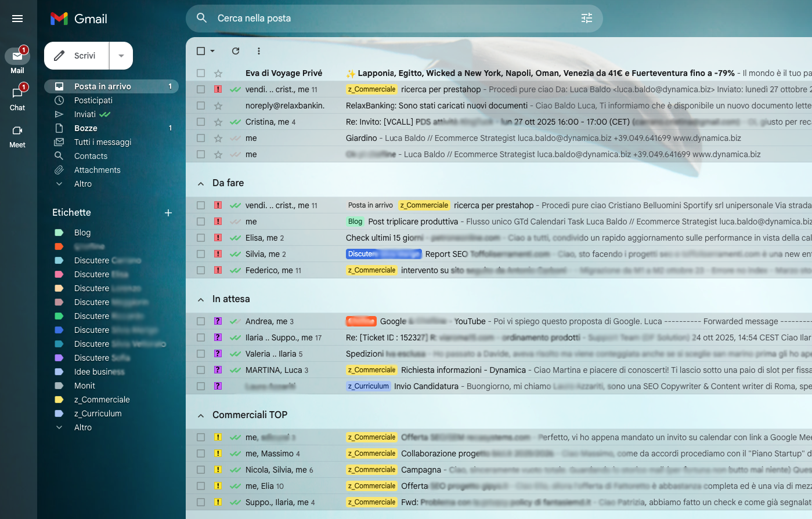
Task: Create new label with plus icon
Action: [168, 213]
